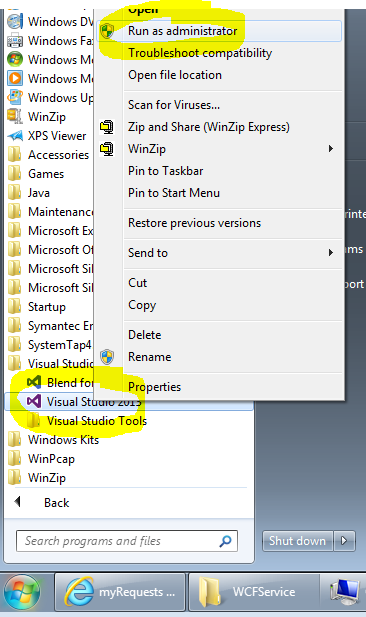This screenshot has height=617, width=366.
Task: Click the search magnifier icon
Action: 226,541
